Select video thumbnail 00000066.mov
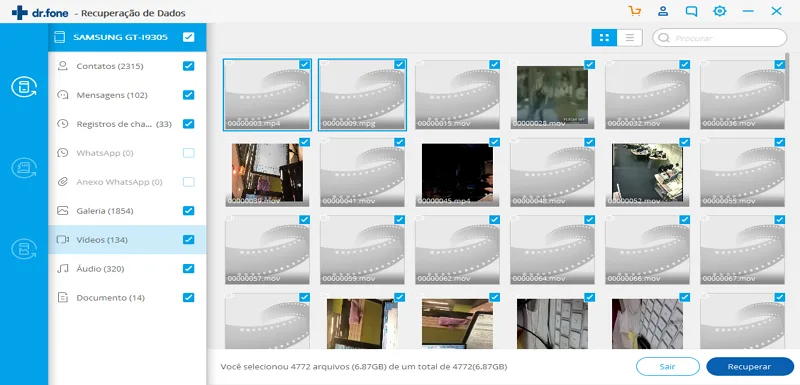Viewport: 800px width, 385px height. 647,249
